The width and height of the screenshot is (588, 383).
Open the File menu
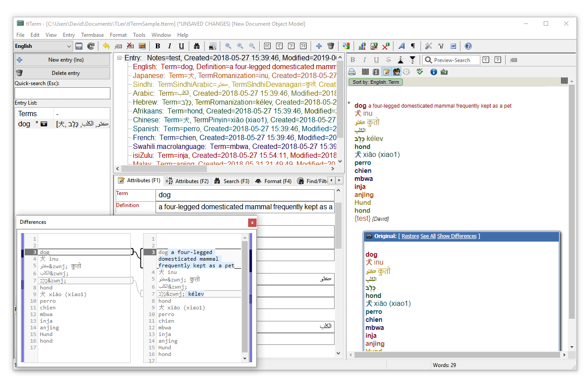20,35
